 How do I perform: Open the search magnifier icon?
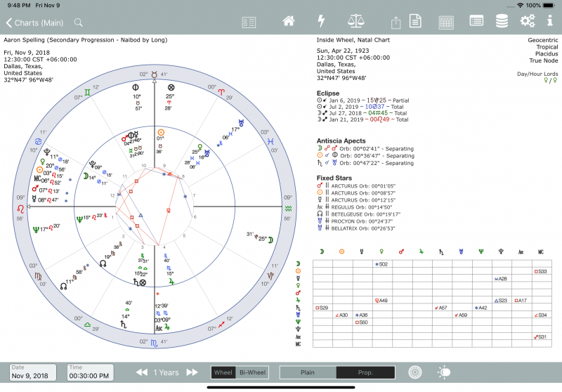tap(79, 23)
